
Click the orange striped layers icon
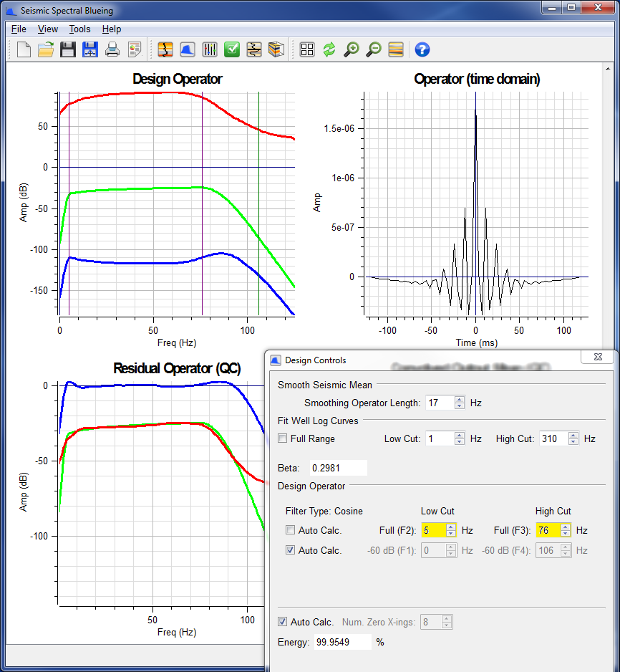tap(396, 49)
